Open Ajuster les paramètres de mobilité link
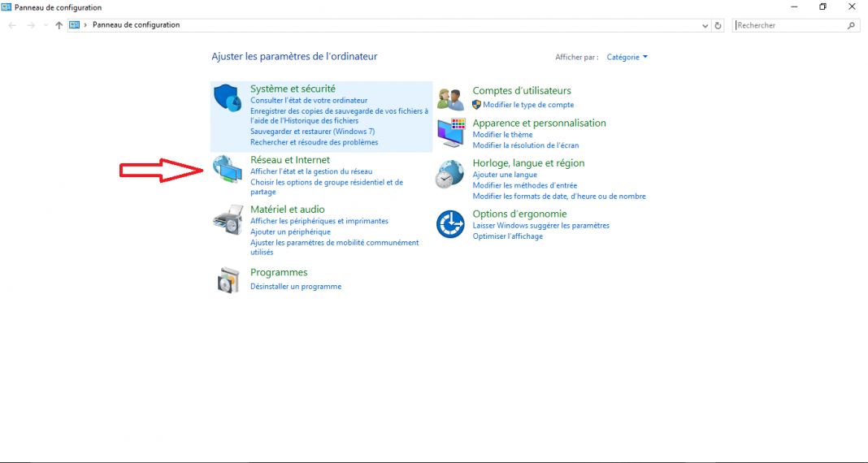Screen dimensions: 868x463 pos(335,247)
